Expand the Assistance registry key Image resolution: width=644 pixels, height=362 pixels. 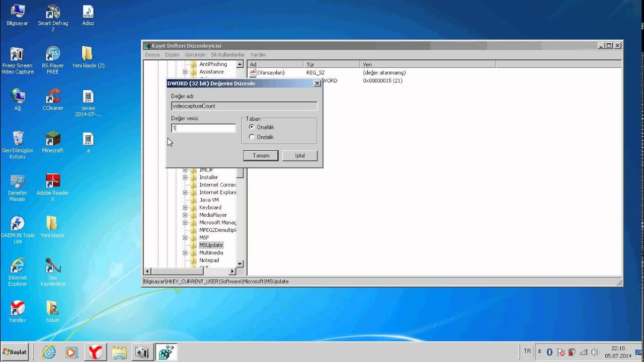pyautogui.click(x=185, y=72)
